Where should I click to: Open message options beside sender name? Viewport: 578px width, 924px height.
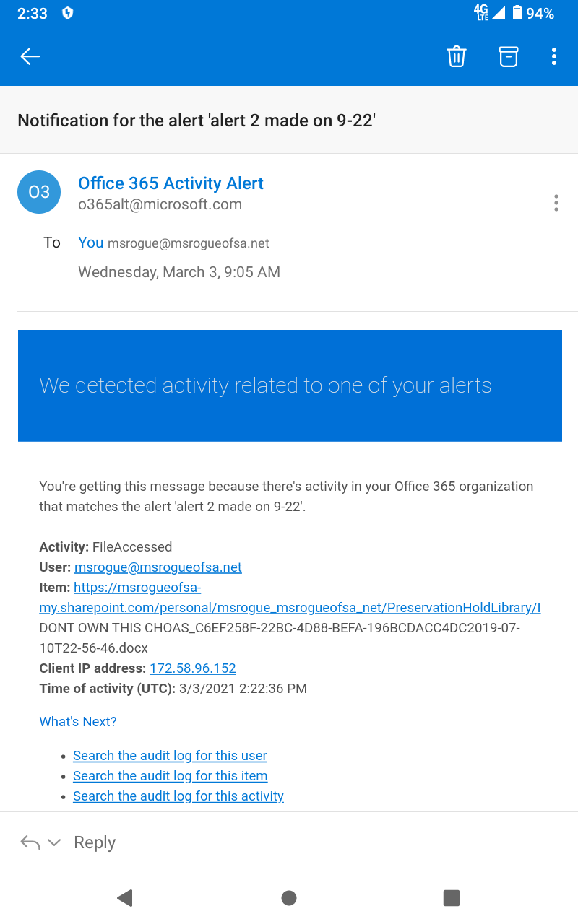pos(556,203)
